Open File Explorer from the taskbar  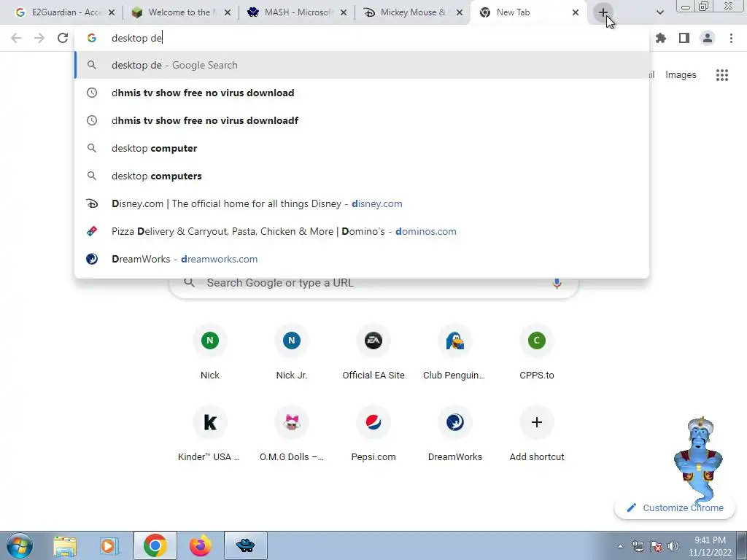coord(65,545)
